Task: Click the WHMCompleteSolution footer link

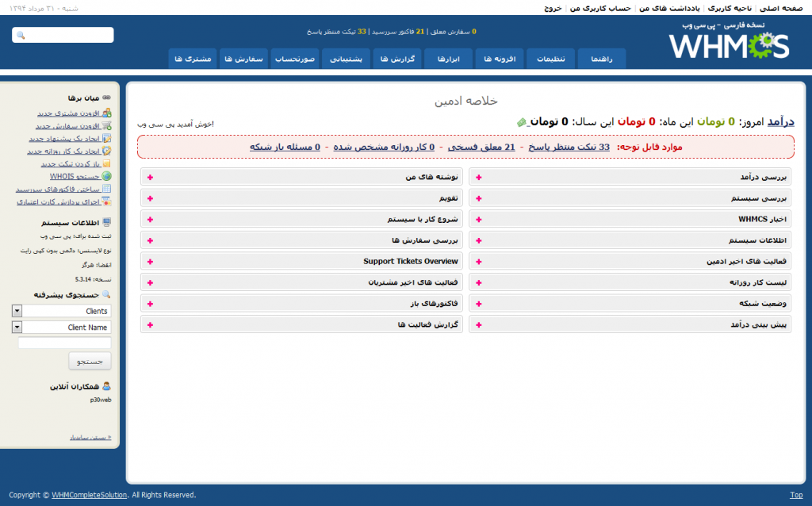Action: 89,495
